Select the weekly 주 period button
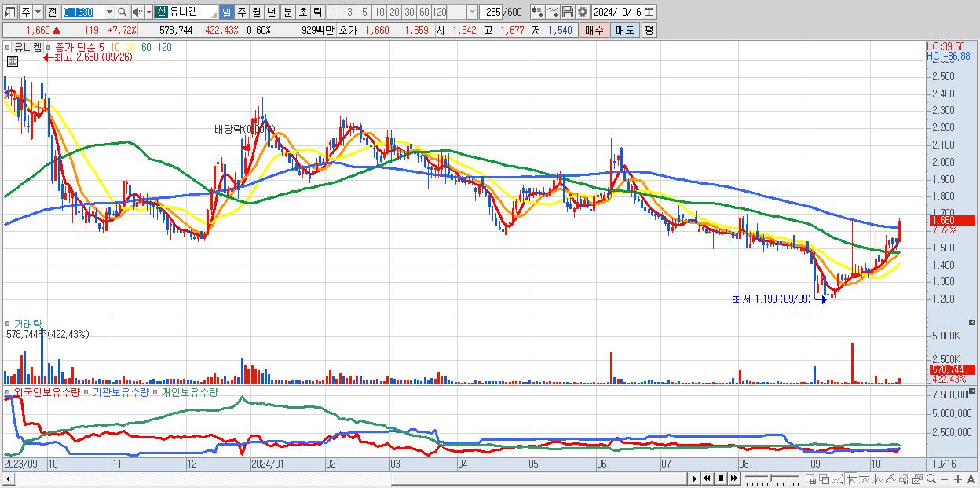The width and height of the screenshot is (980, 488). click(x=242, y=12)
